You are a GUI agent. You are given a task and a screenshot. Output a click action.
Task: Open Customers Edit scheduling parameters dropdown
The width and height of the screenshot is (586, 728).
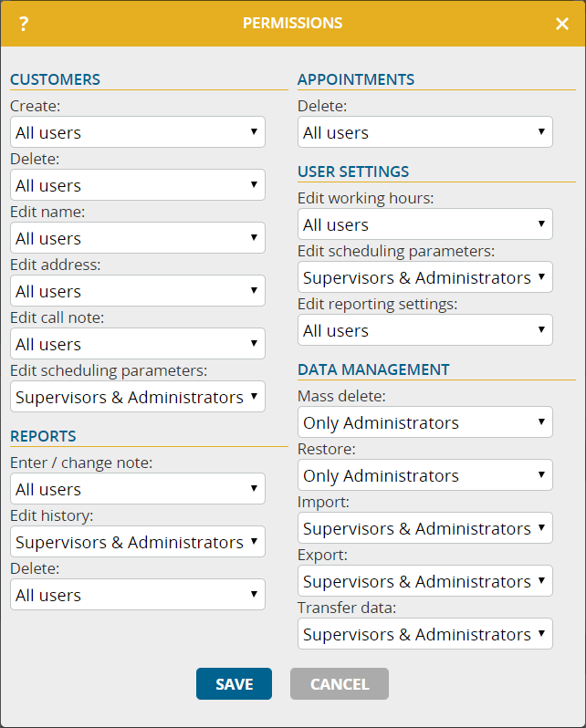(138, 397)
